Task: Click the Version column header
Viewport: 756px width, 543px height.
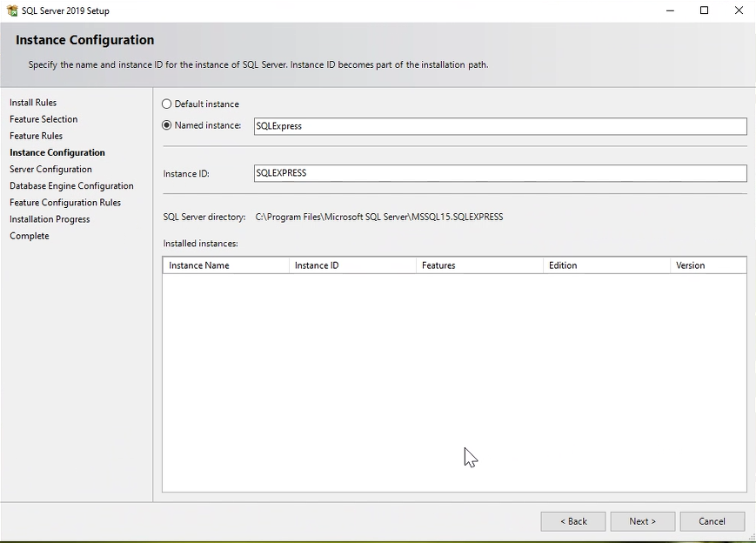Action: click(x=708, y=265)
